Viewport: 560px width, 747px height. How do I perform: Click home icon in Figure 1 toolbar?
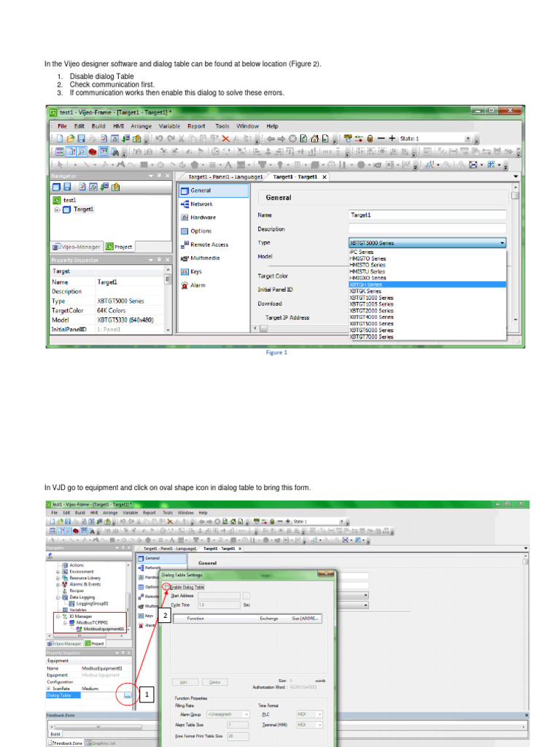coord(314,139)
